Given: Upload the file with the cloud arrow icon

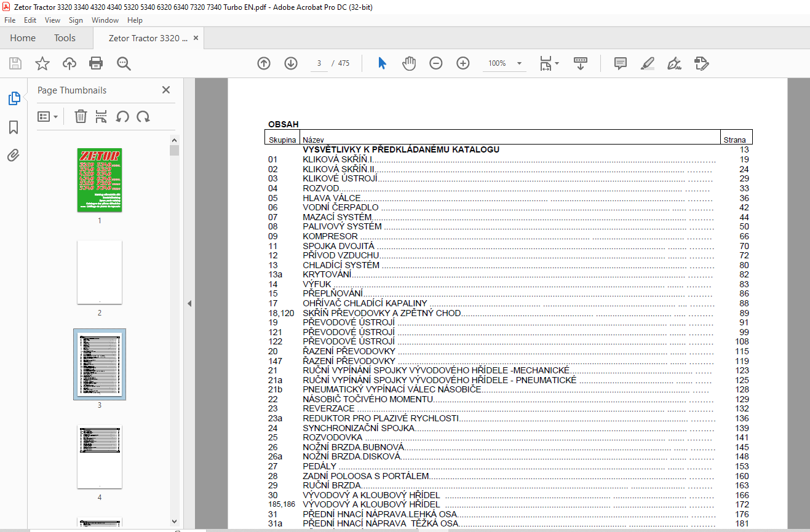Looking at the screenshot, I should [69, 63].
